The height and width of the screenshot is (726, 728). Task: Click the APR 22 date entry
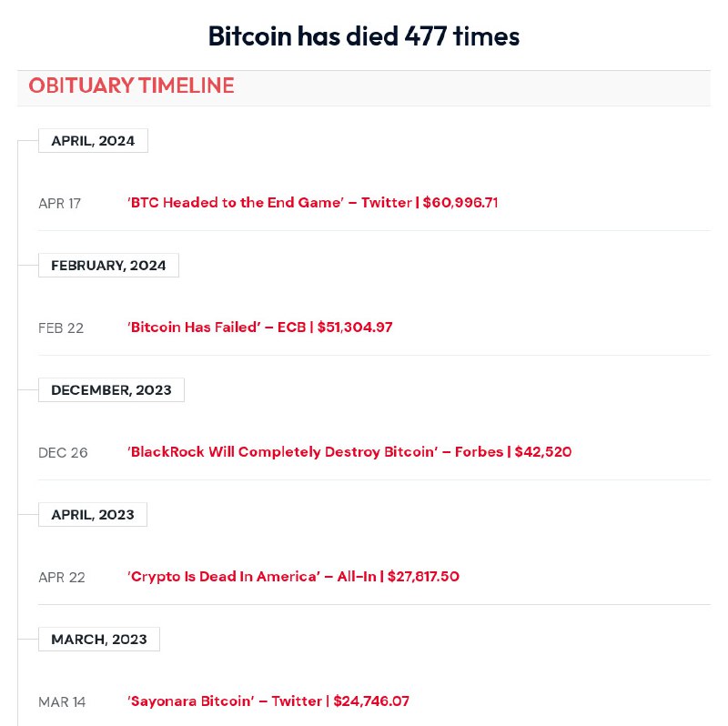61,578
